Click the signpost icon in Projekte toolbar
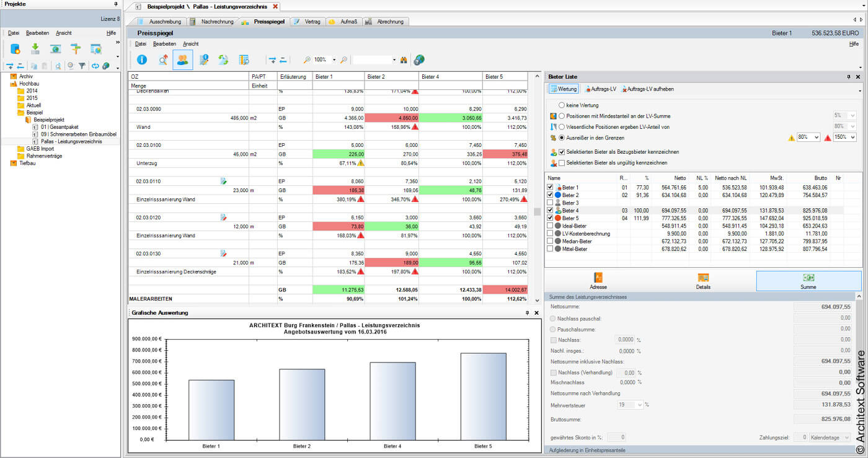Screen dimensions: 868x458 coord(76,49)
